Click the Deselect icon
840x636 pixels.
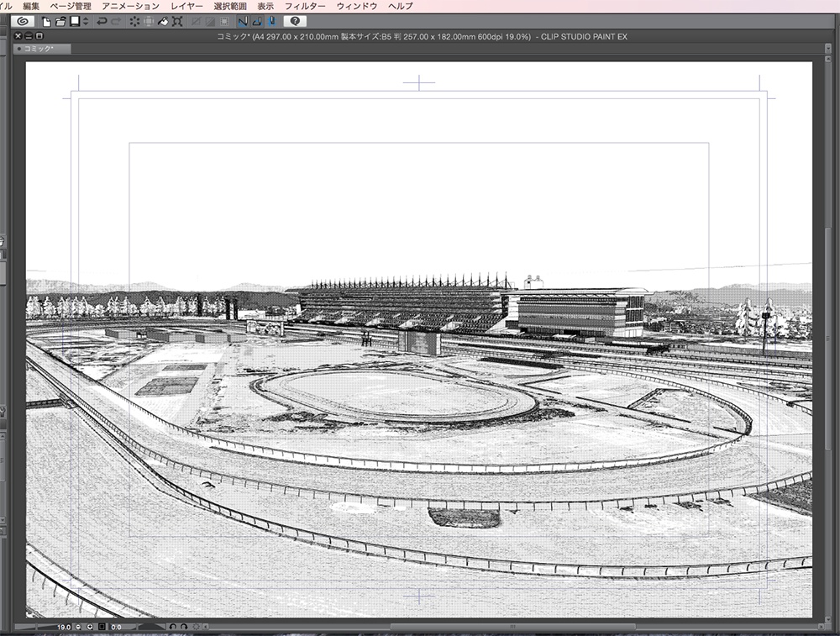pyautogui.click(x=197, y=22)
